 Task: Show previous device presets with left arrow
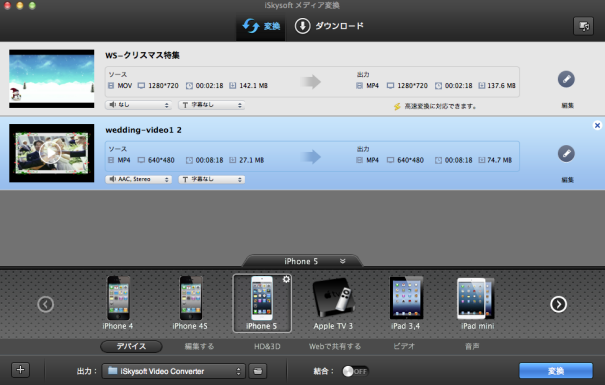[x=46, y=304]
